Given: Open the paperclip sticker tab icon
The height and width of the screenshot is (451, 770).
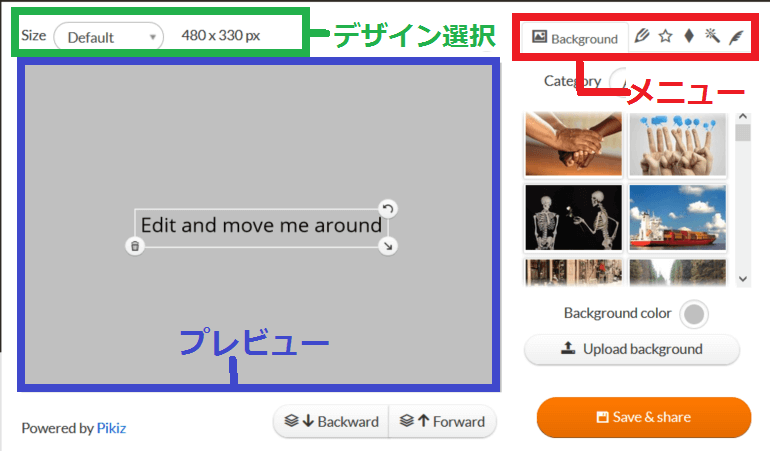Looking at the screenshot, I should (641, 36).
